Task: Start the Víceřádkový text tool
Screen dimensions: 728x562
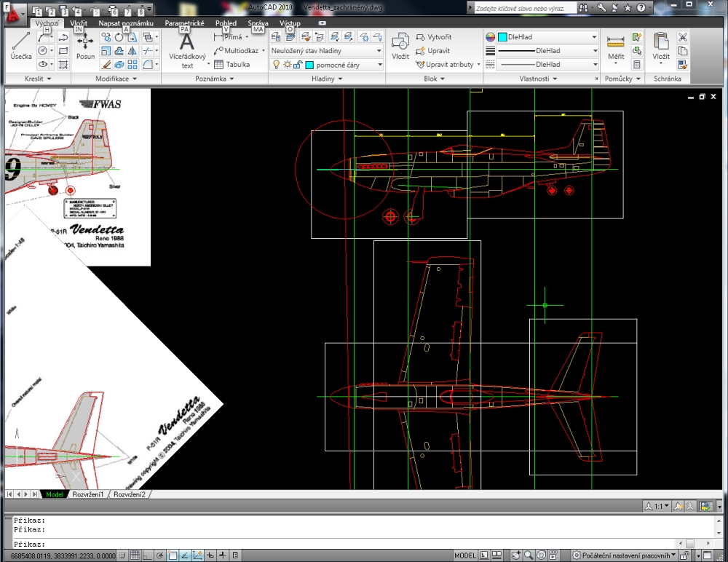Action: tap(187, 50)
